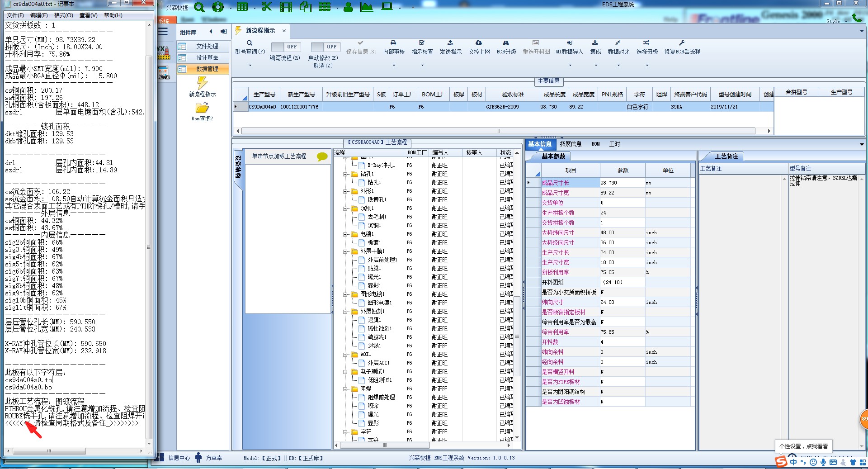Collapse the 组件库 panel with left arrow
Viewport: 868px width, 469px height.
211,32
